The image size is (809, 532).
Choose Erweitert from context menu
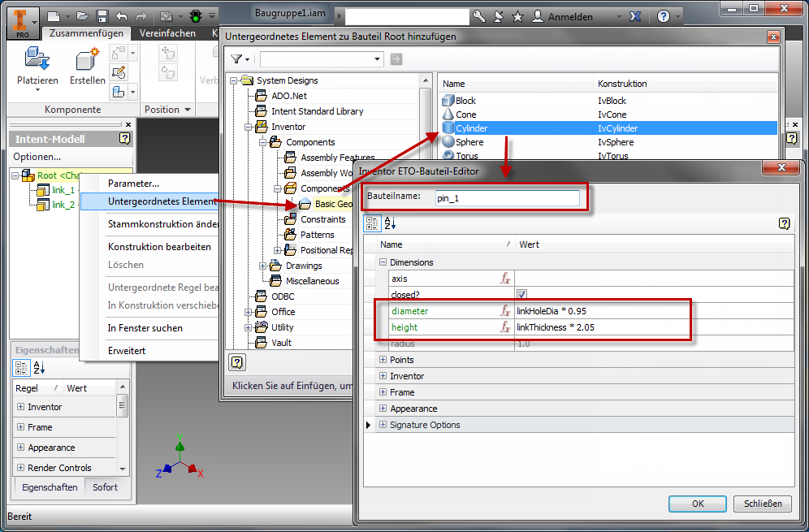pyautogui.click(x=127, y=351)
